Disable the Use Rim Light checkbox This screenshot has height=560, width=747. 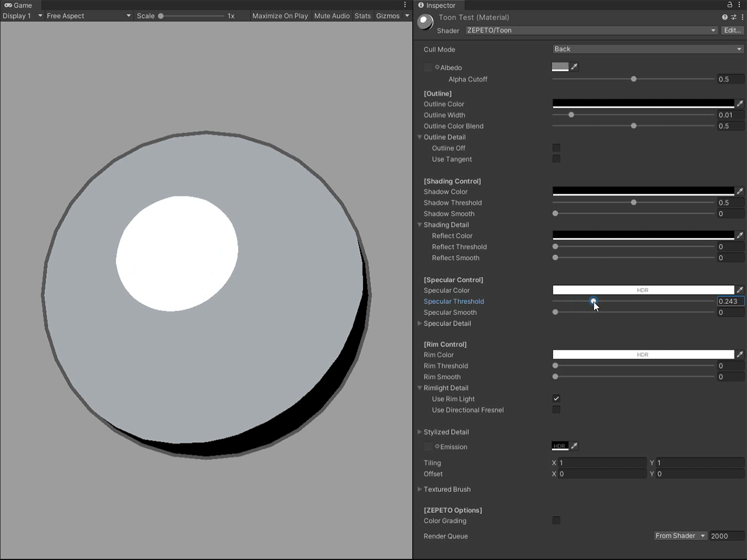[556, 398]
